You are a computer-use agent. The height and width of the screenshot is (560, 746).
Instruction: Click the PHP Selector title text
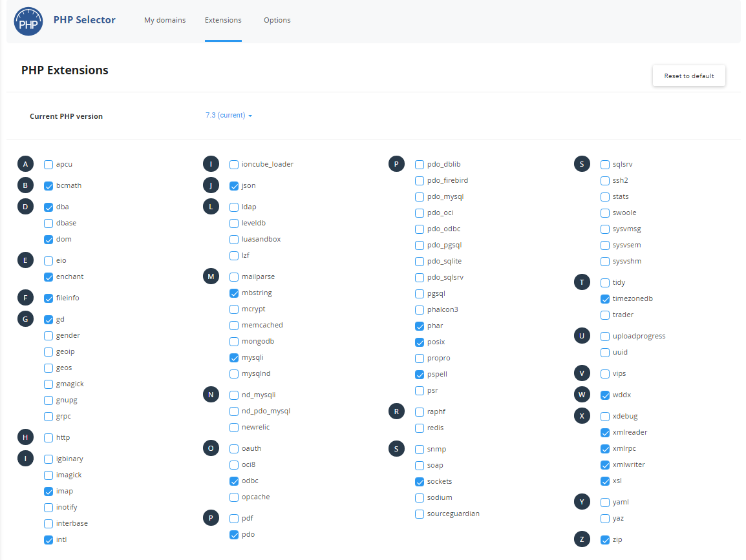click(85, 20)
